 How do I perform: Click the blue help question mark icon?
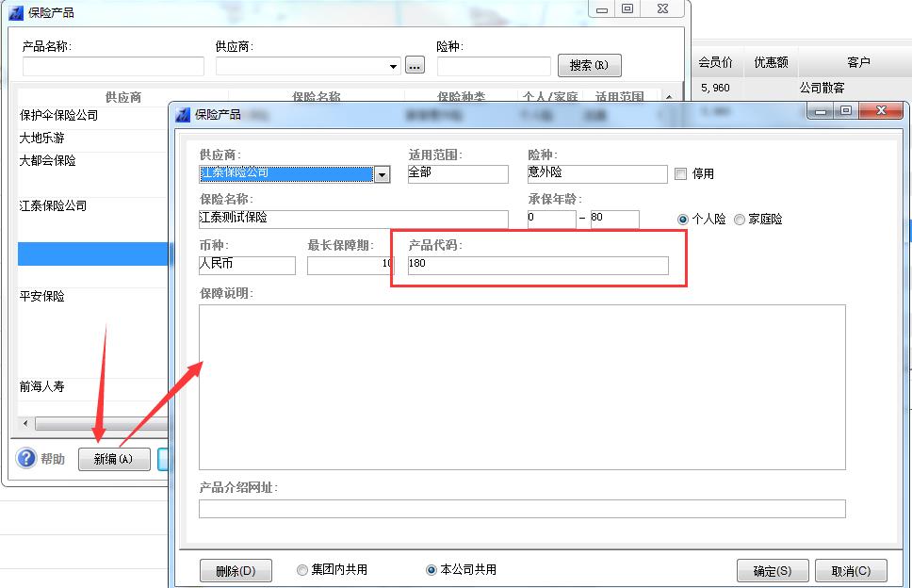coord(26,459)
